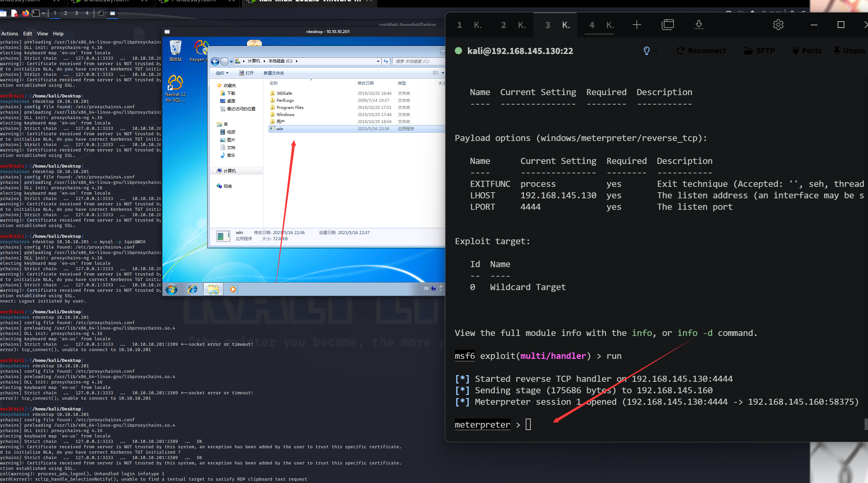Switch to Kali workspace 2
Viewport: 868px width, 483px height.
(66, 13)
